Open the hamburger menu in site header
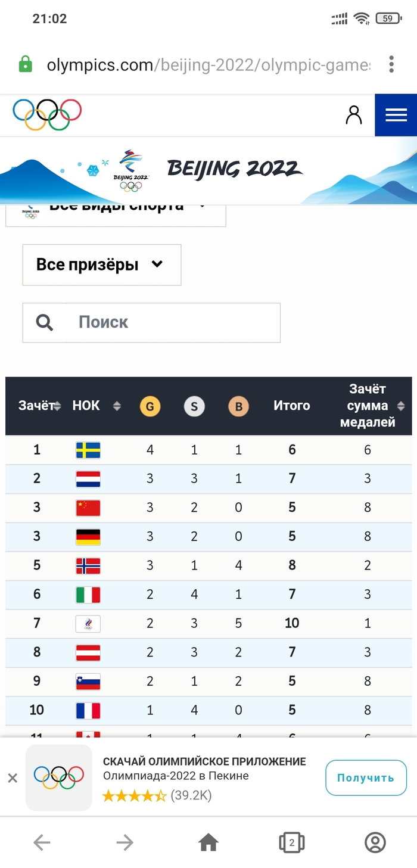Screen dimensions: 417x868 (x=396, y=115)
